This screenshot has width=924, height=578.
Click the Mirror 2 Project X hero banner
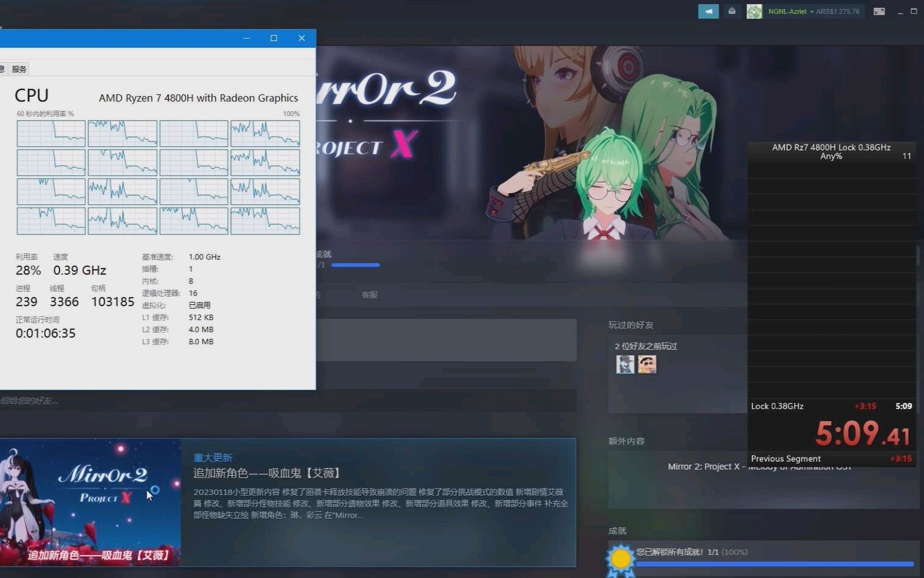[x=532, y=143]
